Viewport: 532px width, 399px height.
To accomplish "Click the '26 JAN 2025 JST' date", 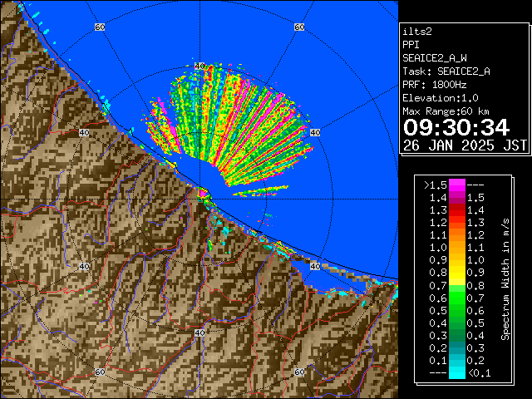I will (x=465, y=145).
